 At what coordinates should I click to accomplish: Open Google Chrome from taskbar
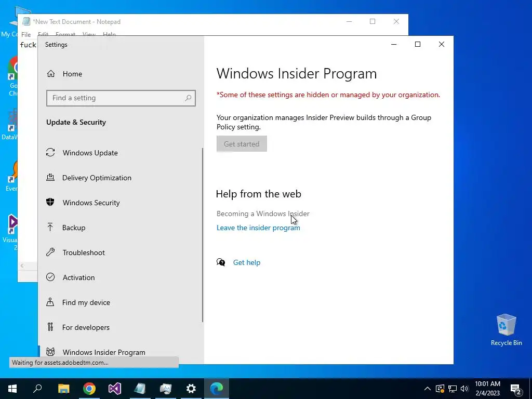89,389
